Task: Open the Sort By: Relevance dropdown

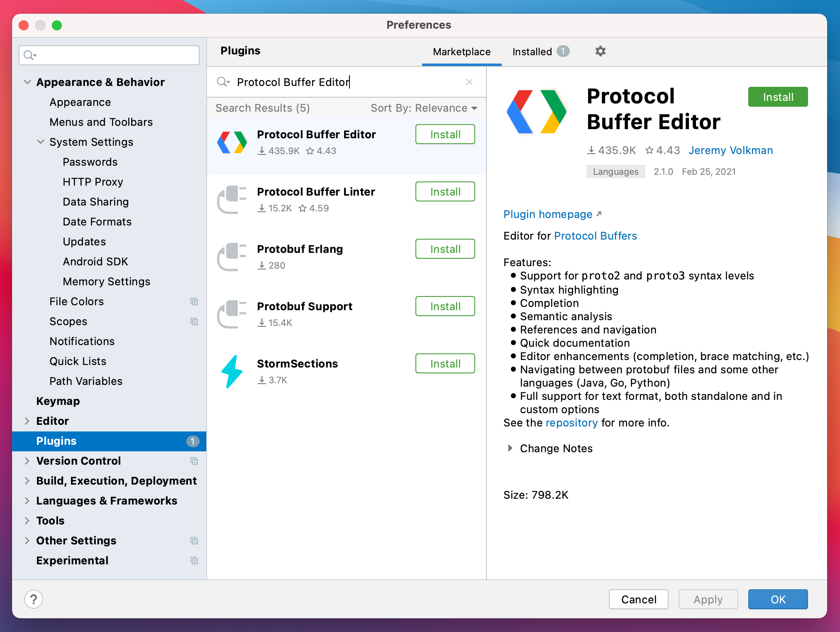Action: coord(424,108)
